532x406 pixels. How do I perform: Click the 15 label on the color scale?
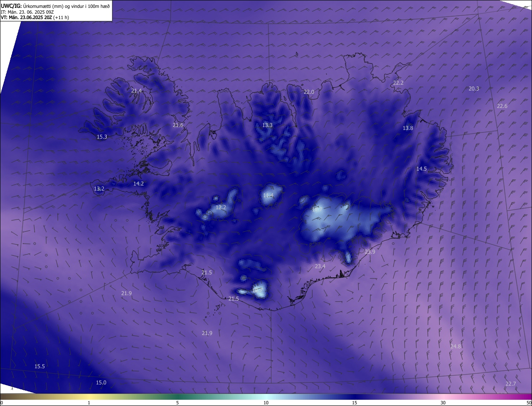tap(355, 403)
